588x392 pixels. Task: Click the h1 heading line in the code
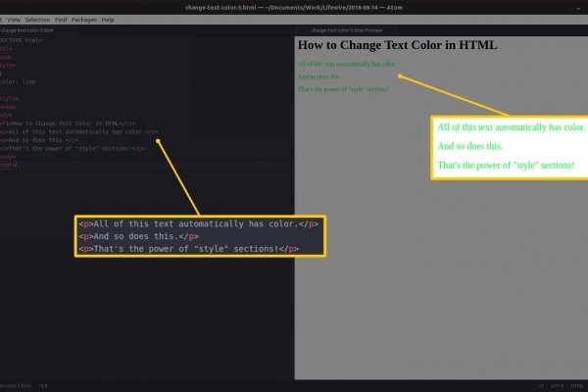(69, 123)
